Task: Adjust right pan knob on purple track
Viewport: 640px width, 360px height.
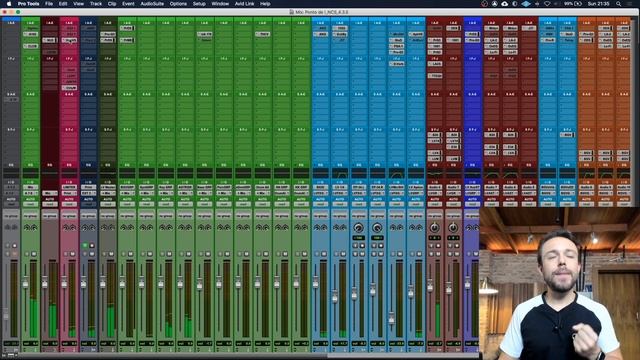Action: [x=476, y=227]
